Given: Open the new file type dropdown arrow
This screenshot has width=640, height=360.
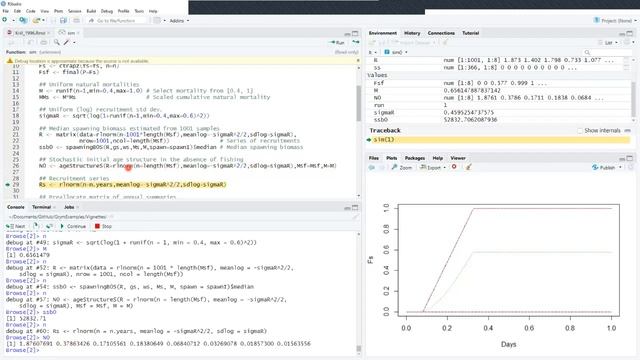Looking at the screenshot, I should (13, 20).
